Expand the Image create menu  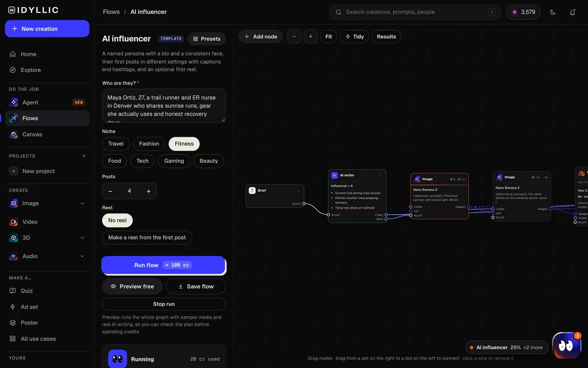coord(82,203)
